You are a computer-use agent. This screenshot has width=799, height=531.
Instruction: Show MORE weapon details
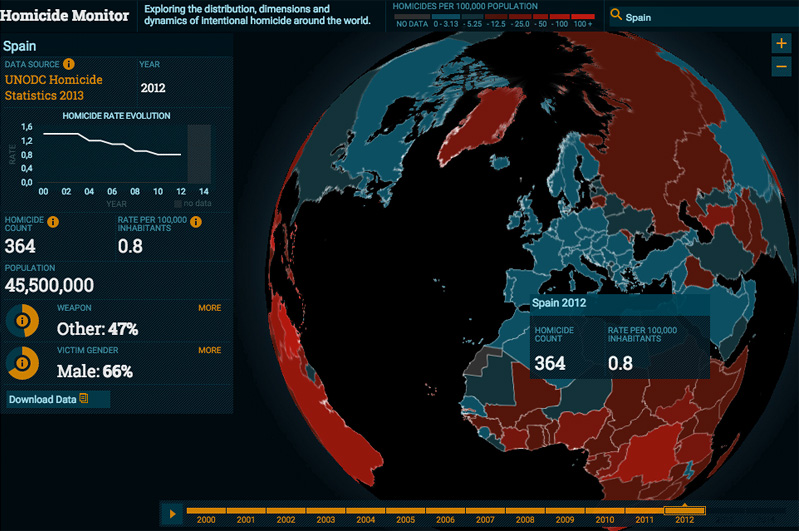[209, 308]
